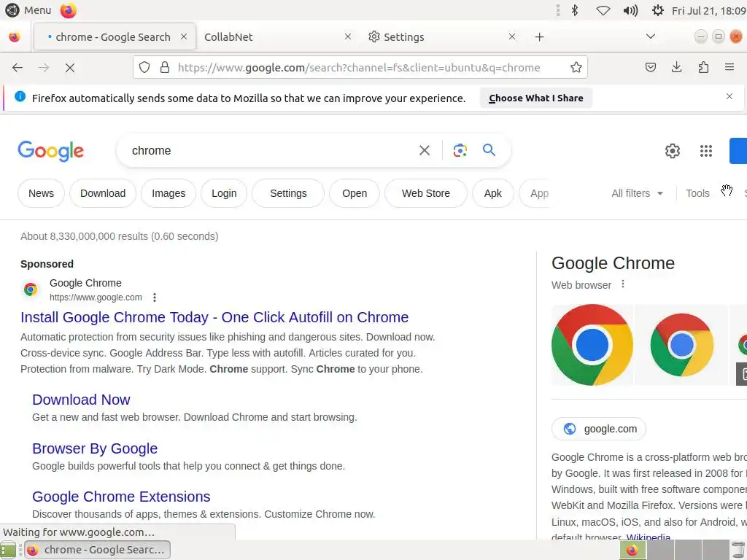This screenshot has height=560, width=747.
Task: Click the Wikipedia link in Chrome description
Action: tap(648, 537)
